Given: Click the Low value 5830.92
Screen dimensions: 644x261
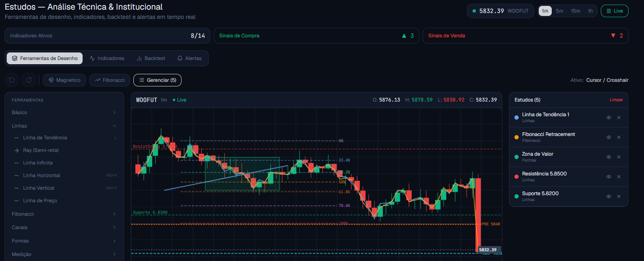Looking at the screenshot, I should (454, 100).
